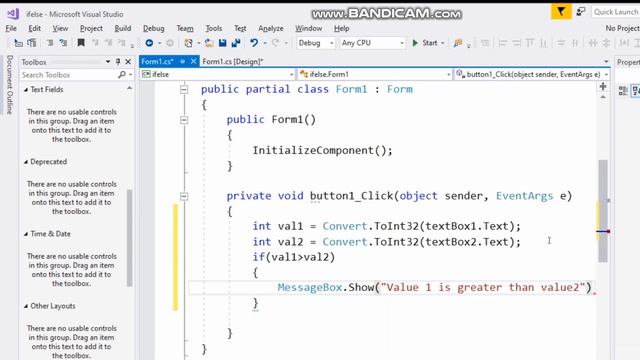Open the document tab list dropdown arrow

606,62
